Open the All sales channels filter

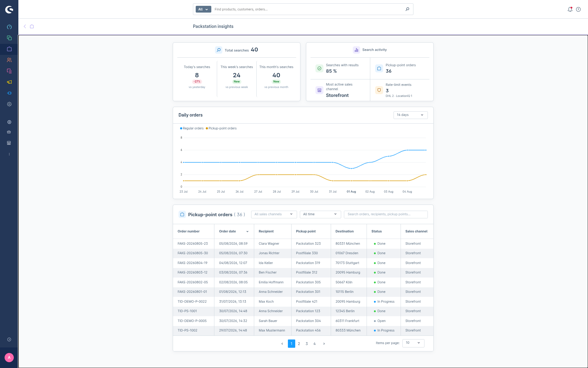[274, 214]
